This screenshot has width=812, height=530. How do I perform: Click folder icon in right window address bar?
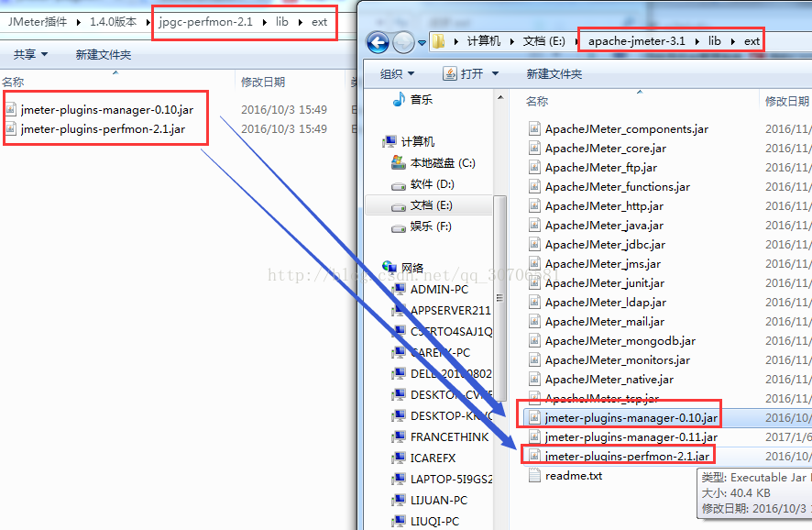click(438, 41)
